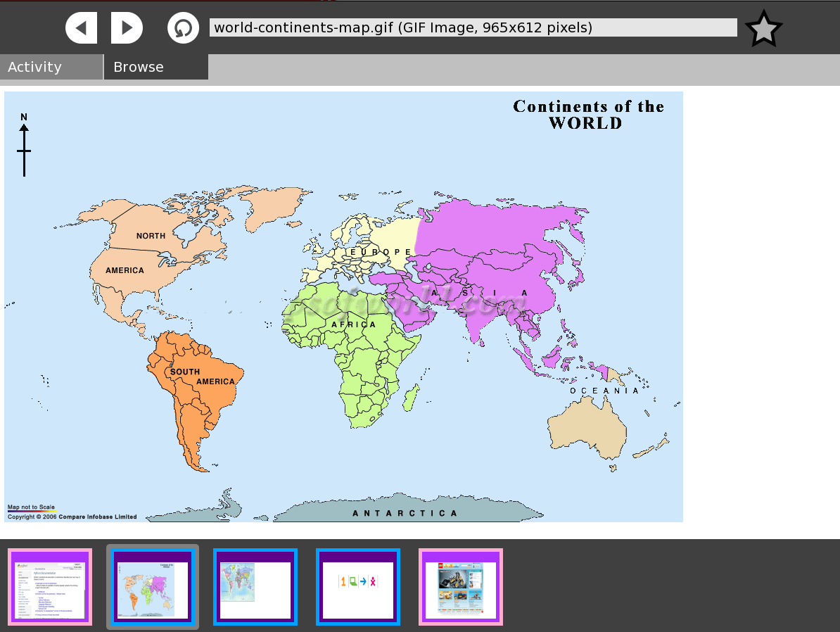Bookmark the page with the star icon
This screenshot has height=632, width=840.
tap(763, 29)
